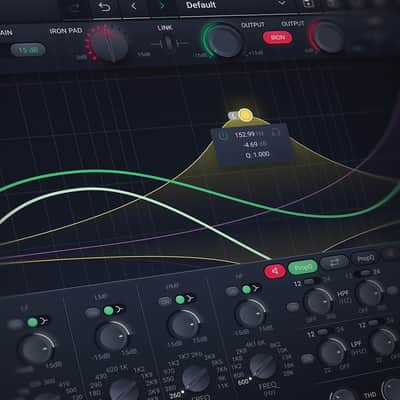Enable the LF band green toggle
400x400 pixels.
click(33, 322)
